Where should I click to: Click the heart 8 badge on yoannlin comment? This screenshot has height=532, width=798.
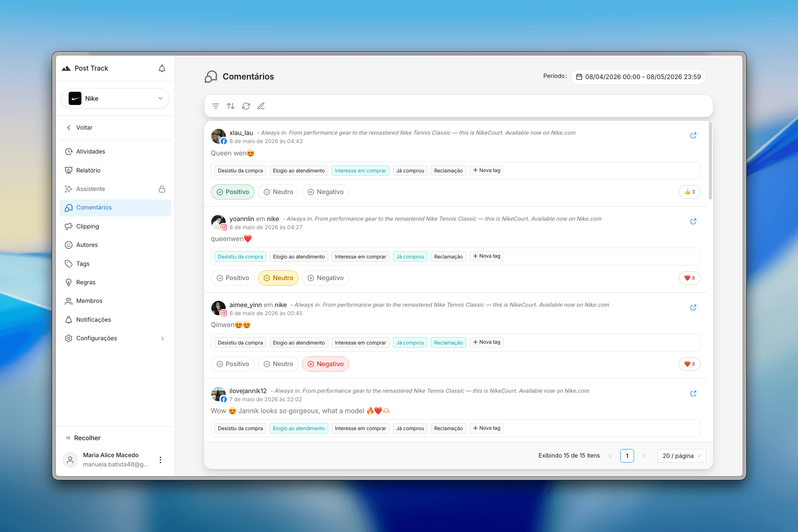pyautogui.click(x=690, y=278)
